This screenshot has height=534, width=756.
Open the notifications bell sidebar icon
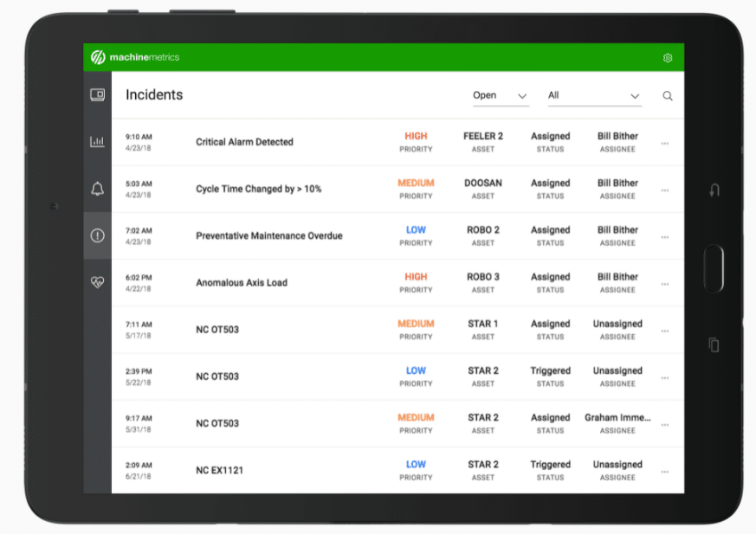click(x=97, y=189)
